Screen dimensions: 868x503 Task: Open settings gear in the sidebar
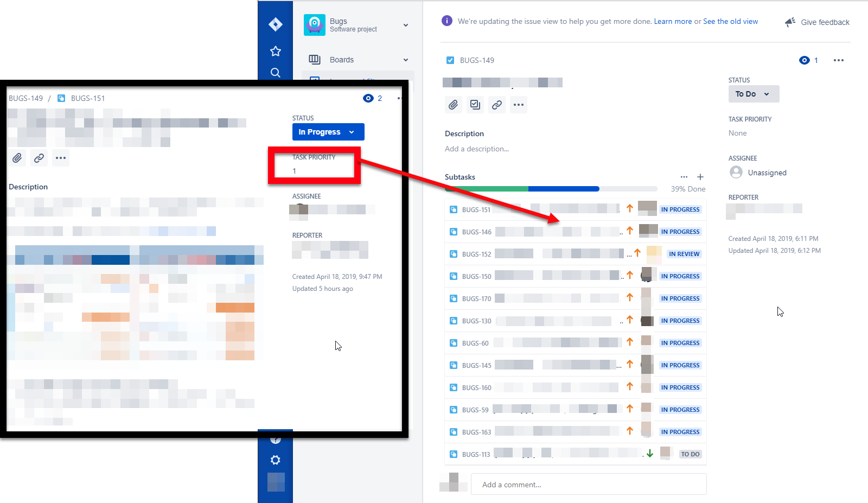[276, 460]
